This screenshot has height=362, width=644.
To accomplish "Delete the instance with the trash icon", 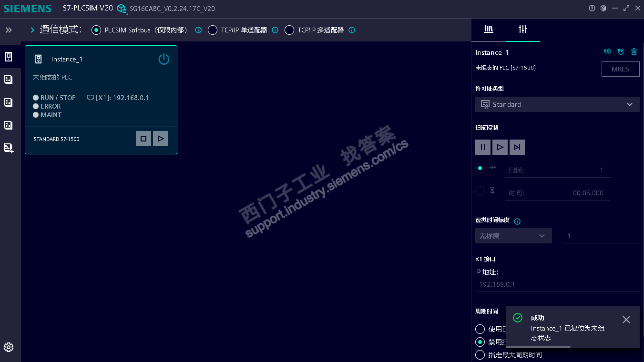I will [634, 52].
